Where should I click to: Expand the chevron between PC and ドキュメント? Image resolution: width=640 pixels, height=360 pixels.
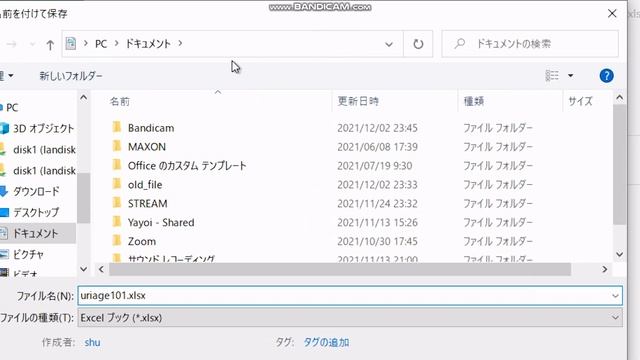116,43
